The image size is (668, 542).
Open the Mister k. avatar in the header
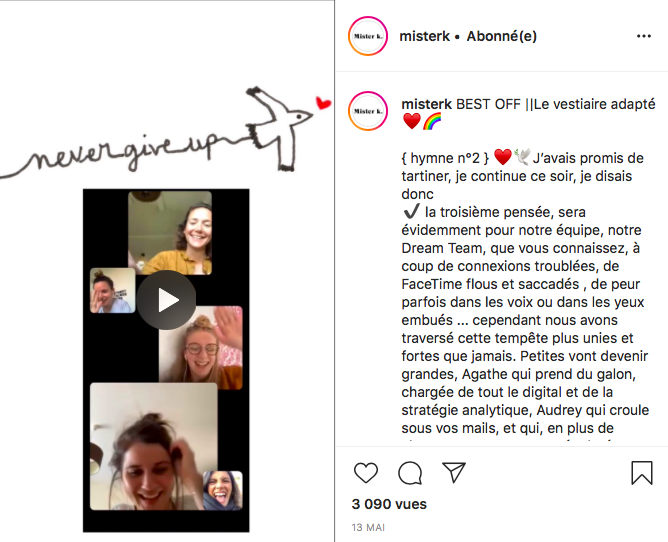coord(368,36)
